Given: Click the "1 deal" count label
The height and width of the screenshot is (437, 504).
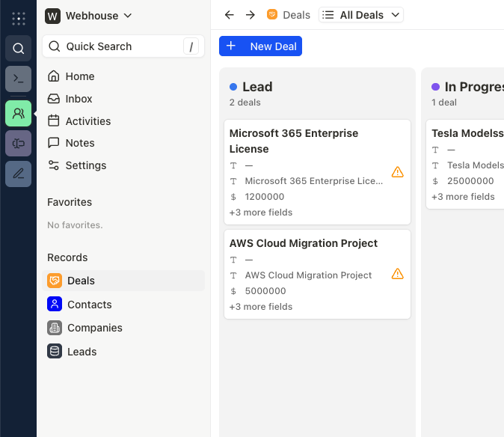Looking at the screenshot, I should coord(444,103).
